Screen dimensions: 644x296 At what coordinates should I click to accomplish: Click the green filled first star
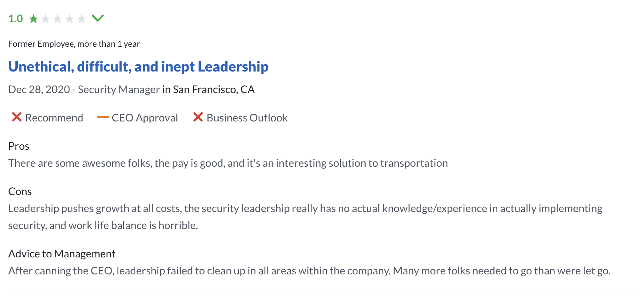pyautogui.click(x=34, y=19)
